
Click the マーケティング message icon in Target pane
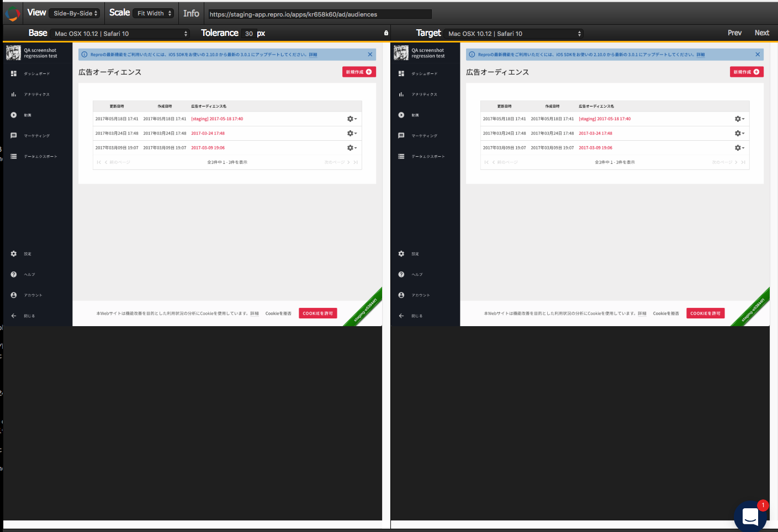pos(401,136)
